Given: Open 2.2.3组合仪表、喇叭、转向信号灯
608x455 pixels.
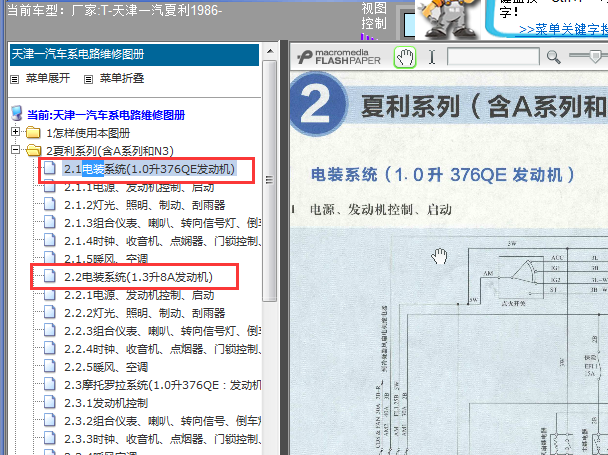Looking at the screenshot, I should [162, 331].
